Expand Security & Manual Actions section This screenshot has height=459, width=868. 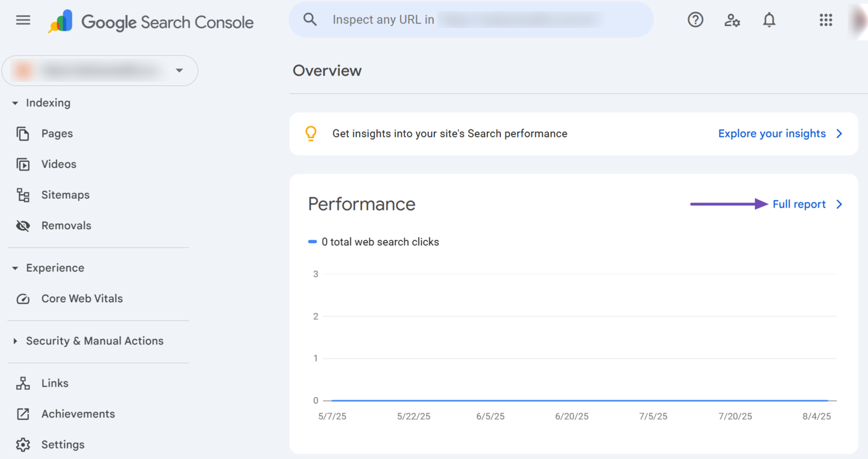[15, 341]
